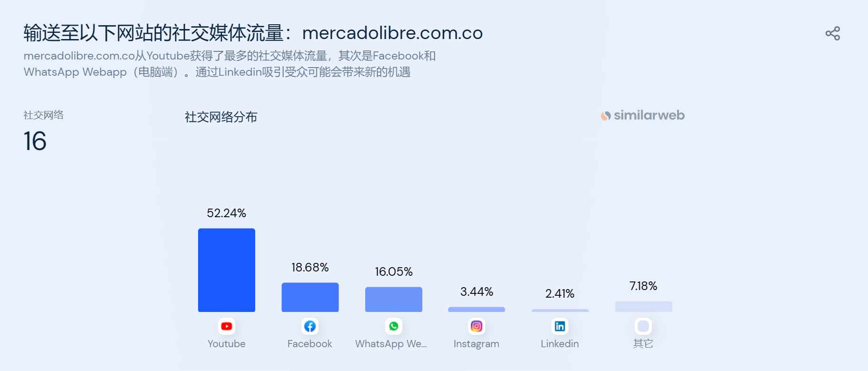Image resolution: width=868 pixels, height=371 pixels.
Task: Click the Youtube 52.24% bar
Action: 227,270
